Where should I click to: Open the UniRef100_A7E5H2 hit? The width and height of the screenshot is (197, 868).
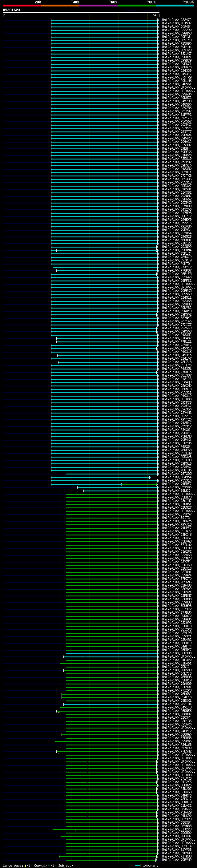176,751
